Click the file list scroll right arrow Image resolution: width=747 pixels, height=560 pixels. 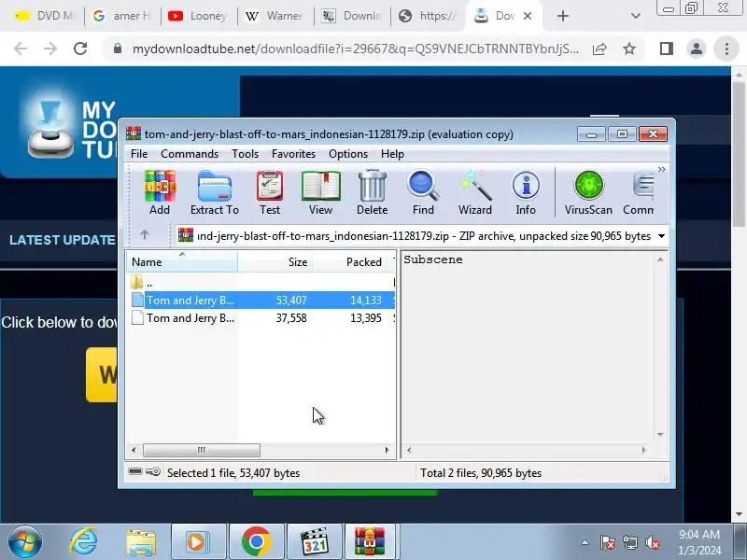[388, 450]
